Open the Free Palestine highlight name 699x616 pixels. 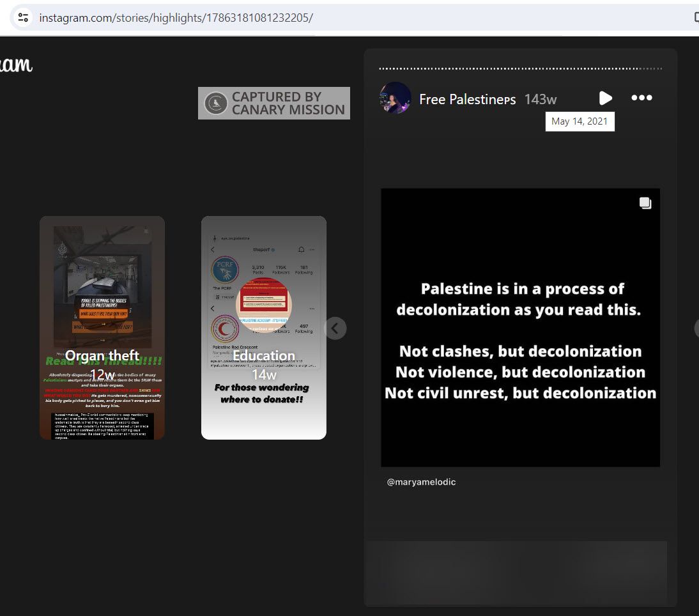click(467, 99)
